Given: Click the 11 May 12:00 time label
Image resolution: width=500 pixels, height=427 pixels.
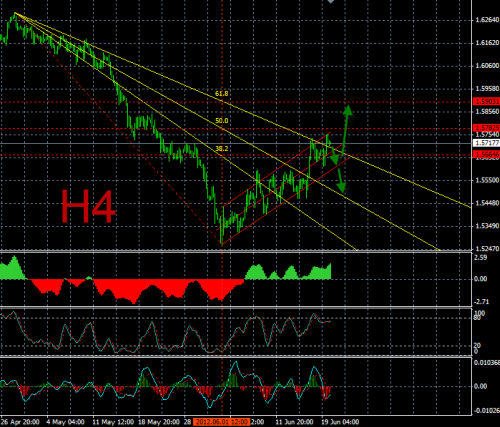Looking at the screenshot, I should pyautogui.click(x=113, y=422).
